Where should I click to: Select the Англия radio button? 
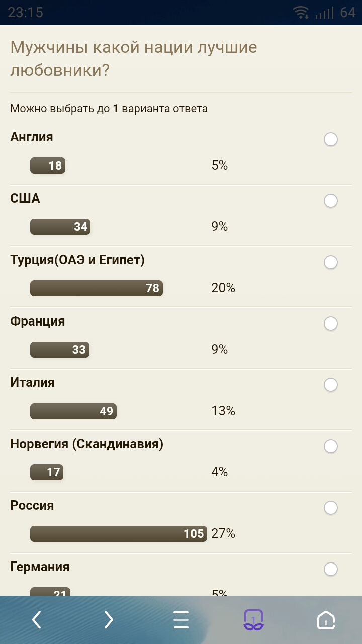tap(331, 139)
